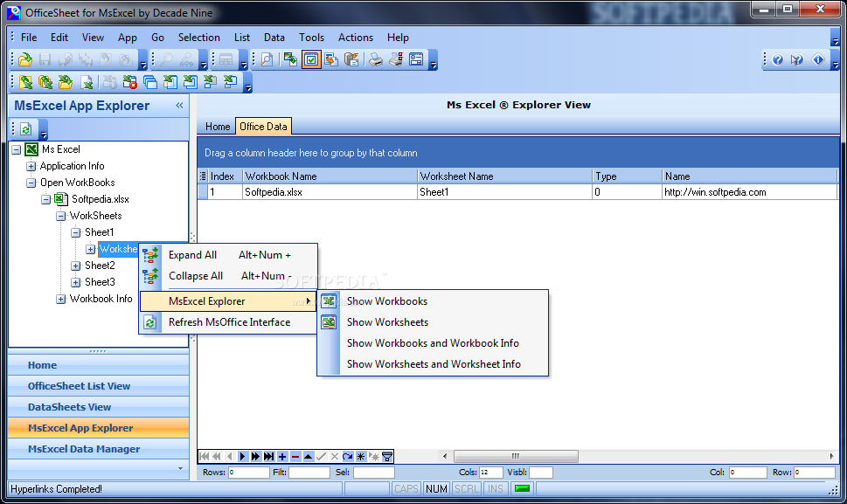
Task: Collapse the Softpedia.xlsx tree node
Action: click(46, 200)
